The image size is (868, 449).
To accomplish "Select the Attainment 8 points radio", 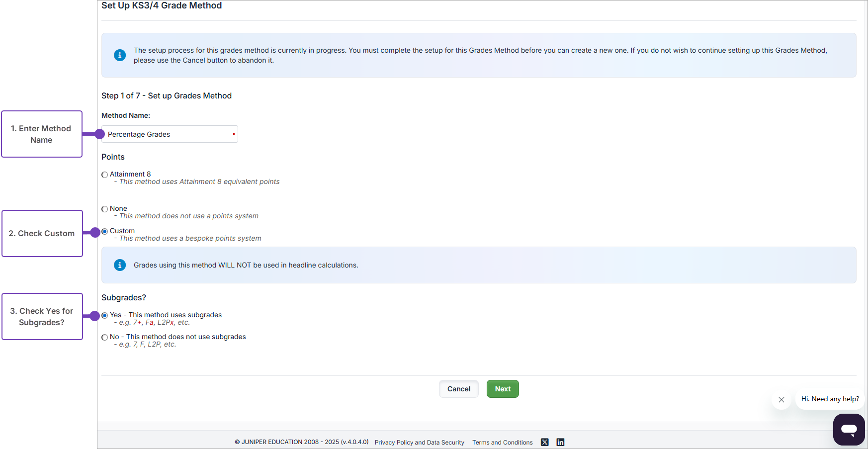I will [104, 175].
